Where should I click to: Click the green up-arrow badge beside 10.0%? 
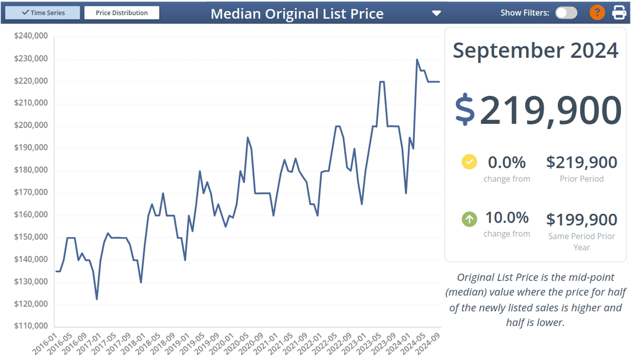[x=469, y=219]
